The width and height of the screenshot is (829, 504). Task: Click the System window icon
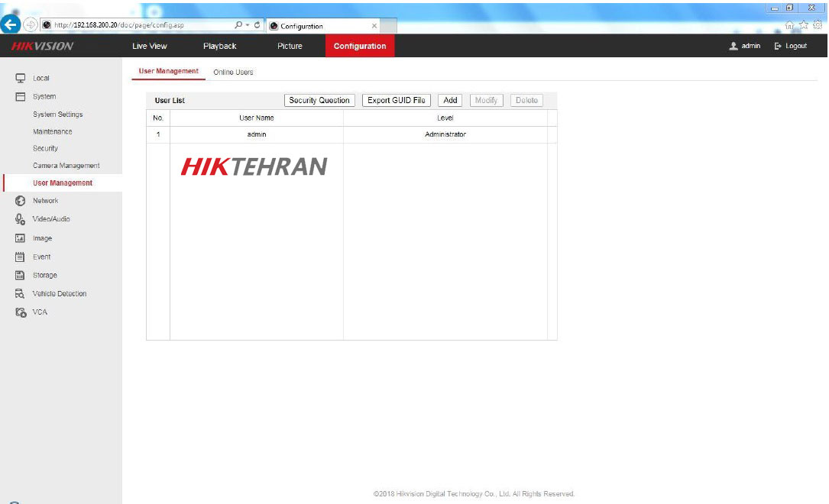(x=20, y=97)
